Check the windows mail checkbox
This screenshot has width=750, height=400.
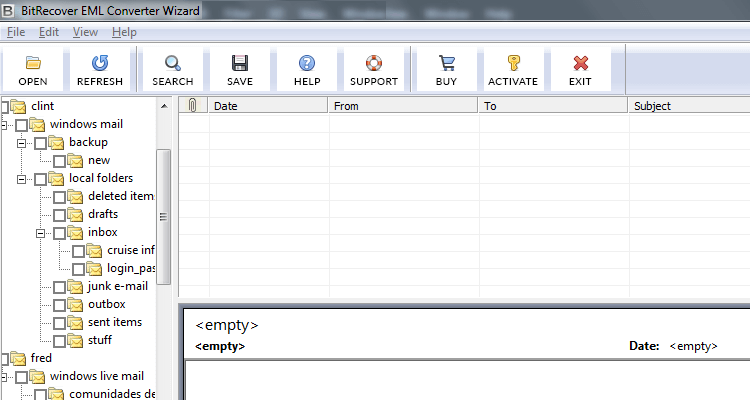22,125
